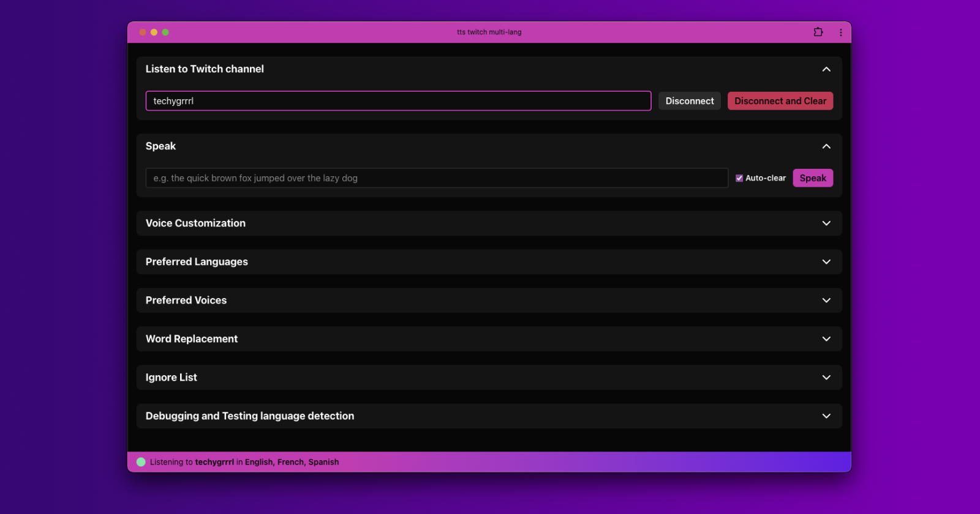Click the speak text input field
Screen dimensions: 980x514
pos(437,178)
